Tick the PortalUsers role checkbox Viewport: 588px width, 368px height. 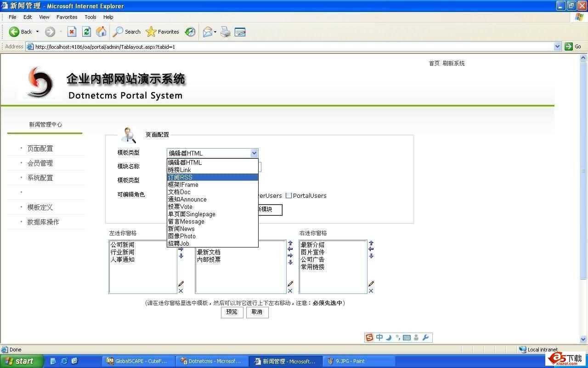click(x=288, y=195)
